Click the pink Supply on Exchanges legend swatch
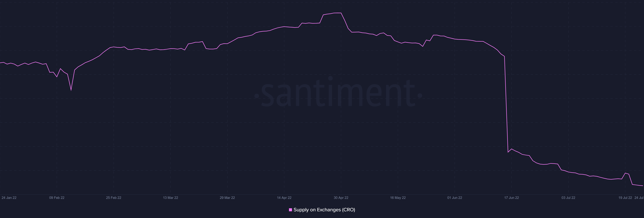The height and width of the screenshot is (218, 644). (x=290, y=210)
